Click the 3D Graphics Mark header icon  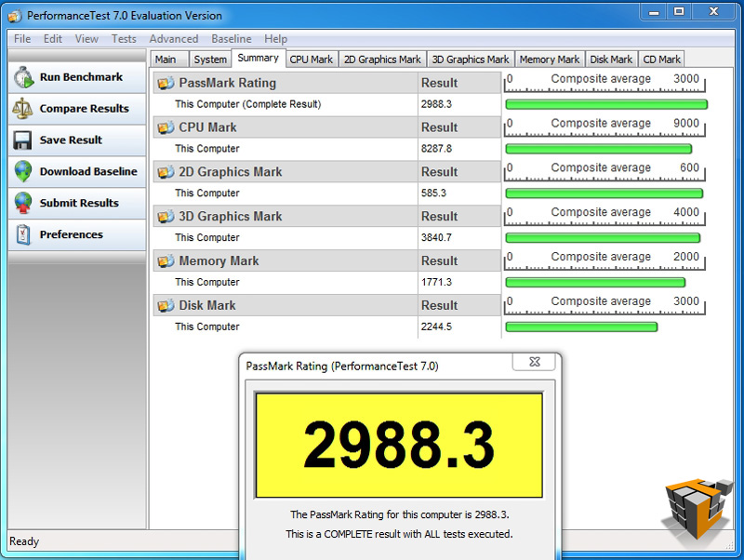[x=166, y=217]
